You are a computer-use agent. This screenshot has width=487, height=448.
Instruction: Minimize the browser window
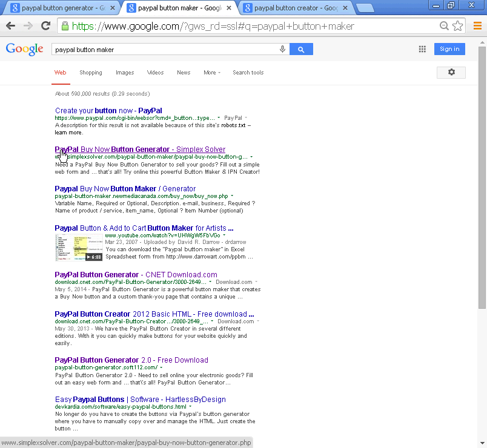point(436,5)
